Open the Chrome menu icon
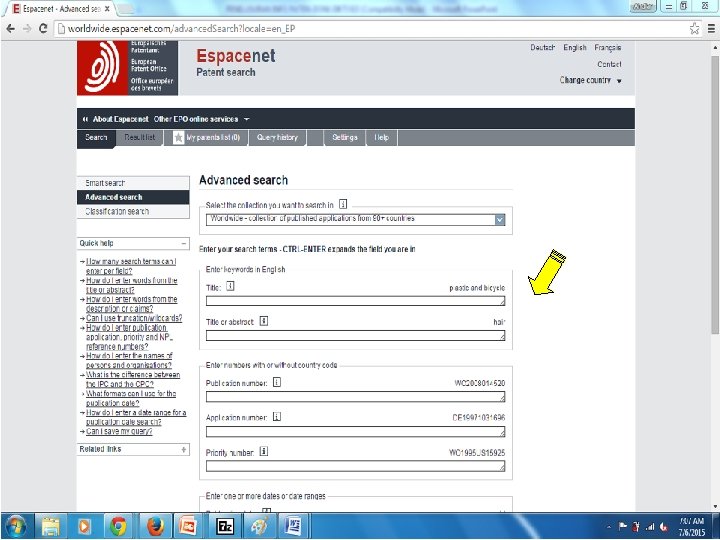The image size is (720, 540). [x=711, y=29]
